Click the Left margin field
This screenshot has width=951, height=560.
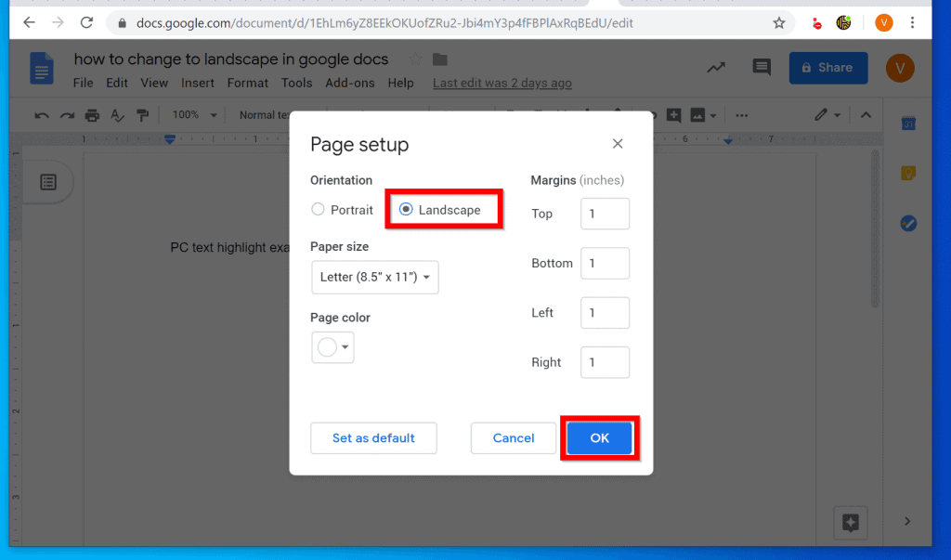(605, 313)
